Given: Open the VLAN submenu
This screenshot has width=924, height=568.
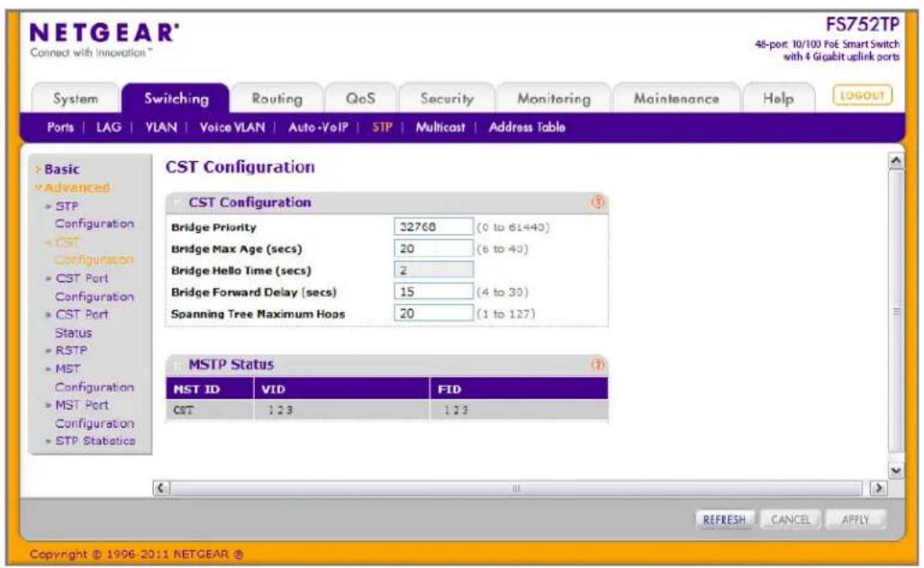Looking at the screenshot, I should [161, 127].
